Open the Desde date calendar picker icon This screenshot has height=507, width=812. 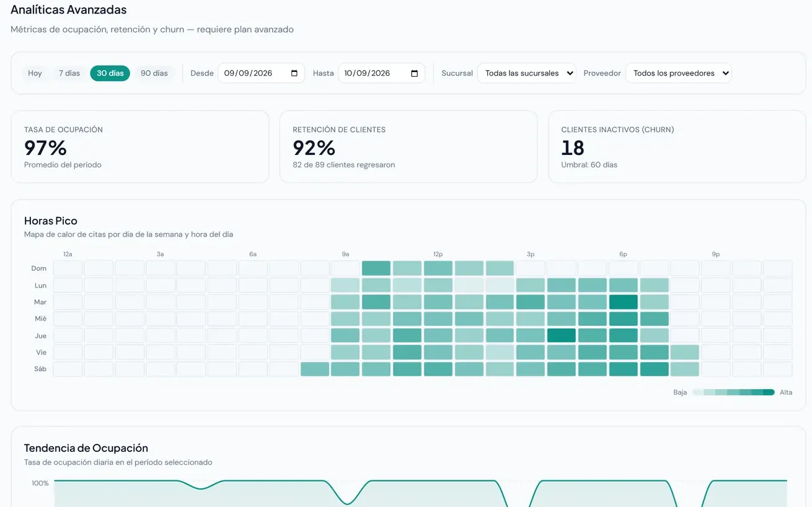pyautogui.click(x=294, y=73)
